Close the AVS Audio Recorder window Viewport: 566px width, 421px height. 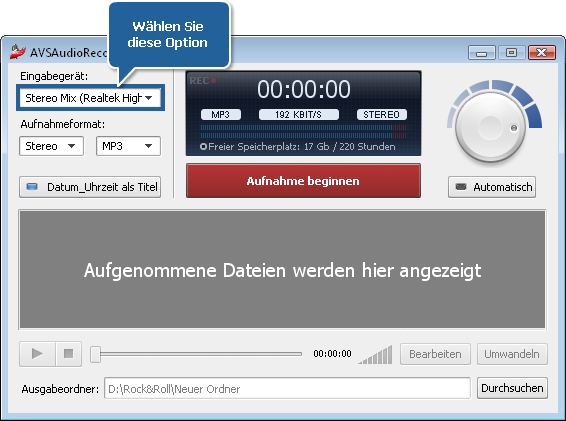pos(541,53)
